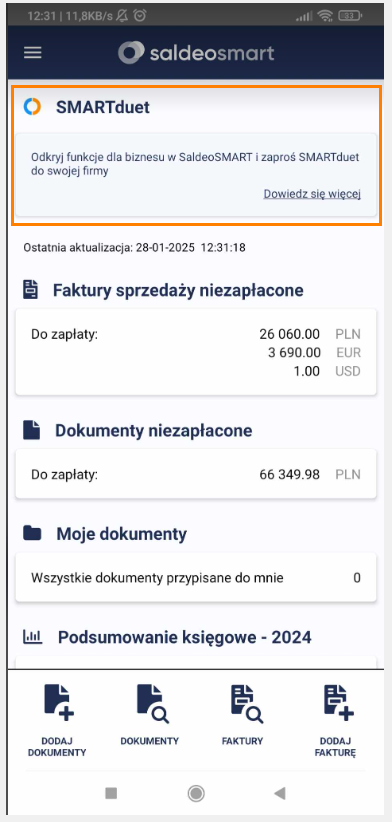Click the Dokumenty niezapłacone file icon
Viewport: 392px width, 822px height.
tap(31, 430)
